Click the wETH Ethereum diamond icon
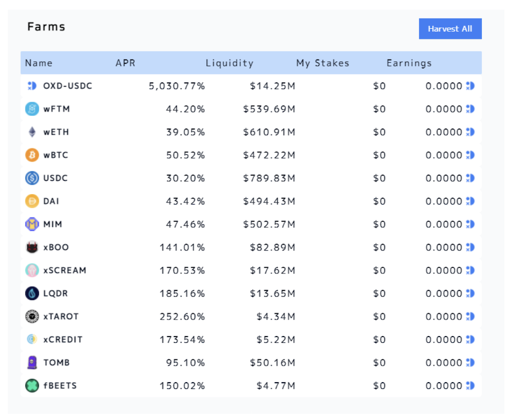Viewport: 518px width, 420px height. click(32, 132)
